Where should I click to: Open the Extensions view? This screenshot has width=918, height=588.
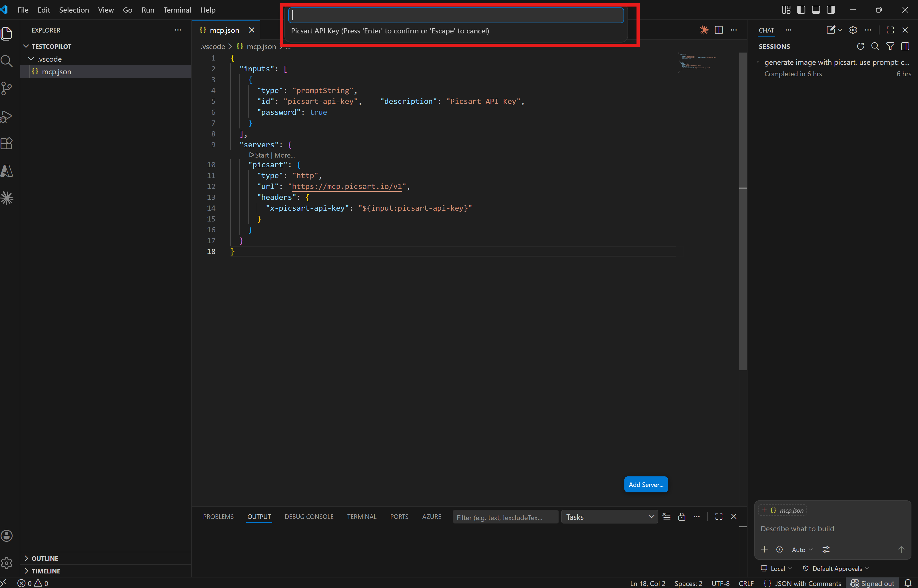click(x=7, y=144)
